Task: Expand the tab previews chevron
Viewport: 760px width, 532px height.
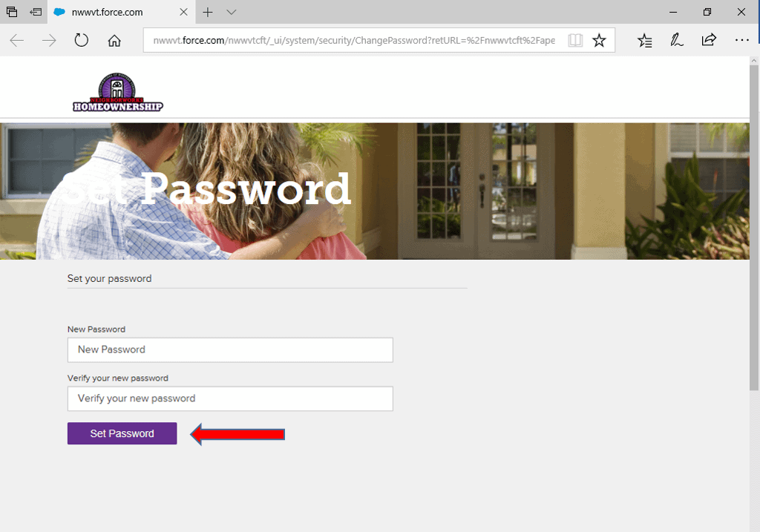Action: coord(232,12)
